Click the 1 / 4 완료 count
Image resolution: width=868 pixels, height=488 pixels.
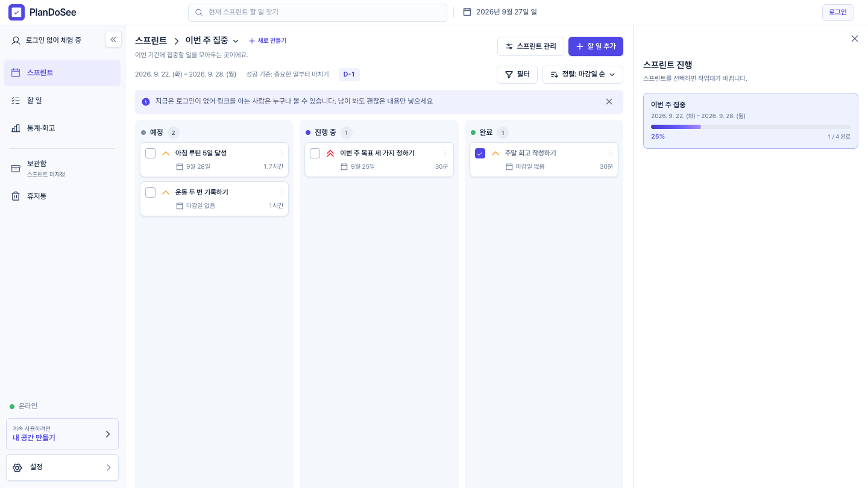point(838,137)
